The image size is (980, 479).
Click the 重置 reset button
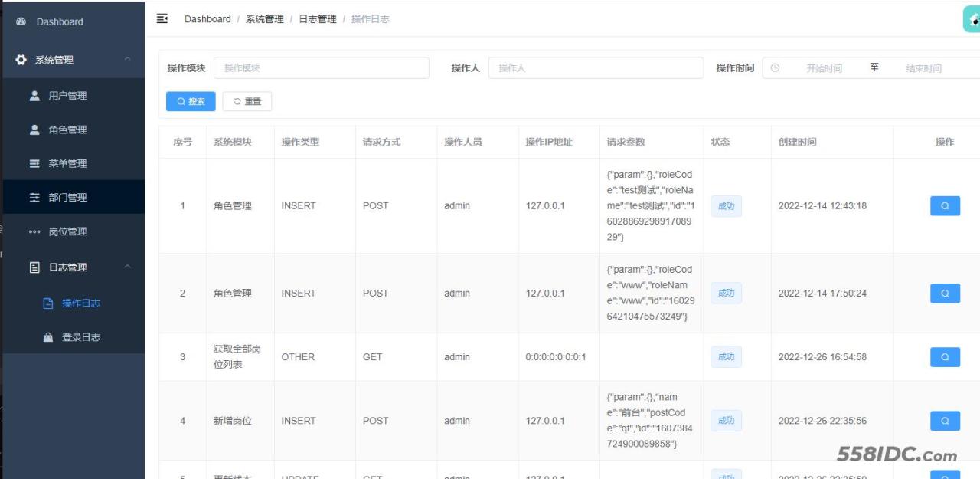(x=247, y=101)
